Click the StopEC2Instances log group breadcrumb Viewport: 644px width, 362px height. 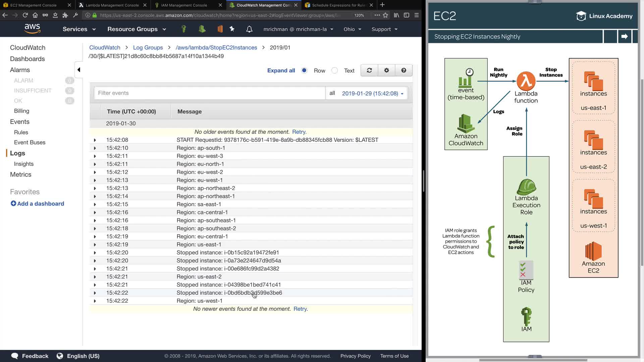coord(216,48)
